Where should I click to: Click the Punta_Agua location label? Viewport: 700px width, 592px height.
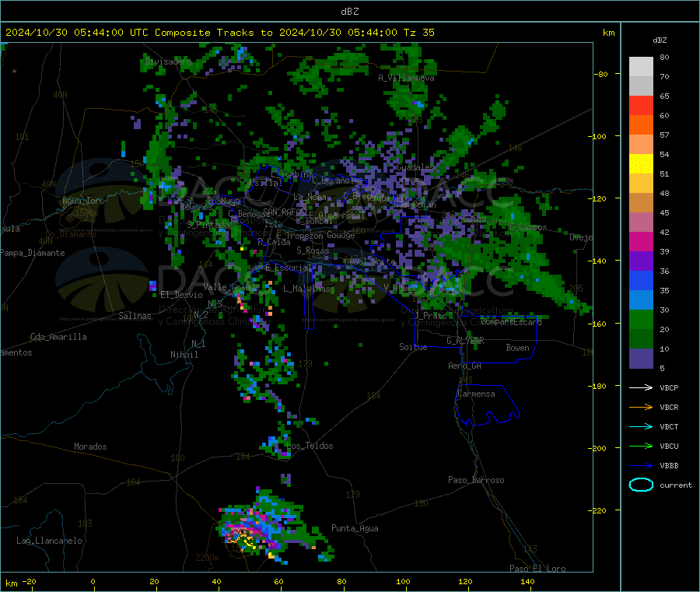click(x=355, y=528)
